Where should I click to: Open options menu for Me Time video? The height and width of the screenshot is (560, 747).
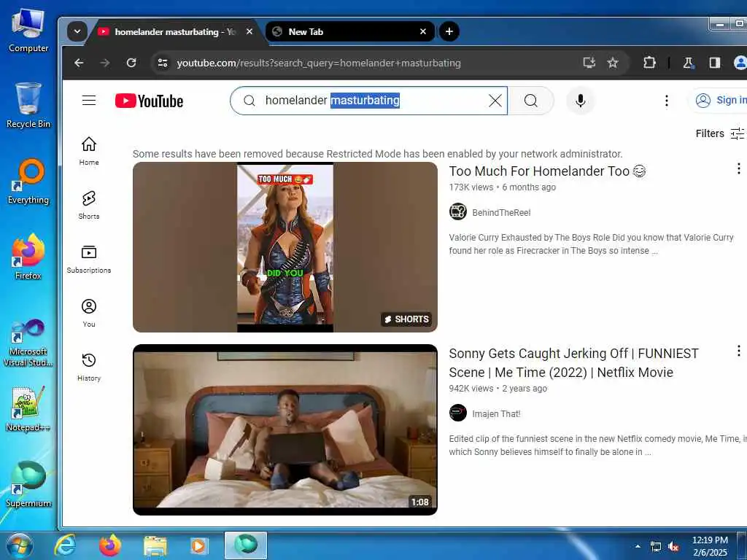coord(738,351)
